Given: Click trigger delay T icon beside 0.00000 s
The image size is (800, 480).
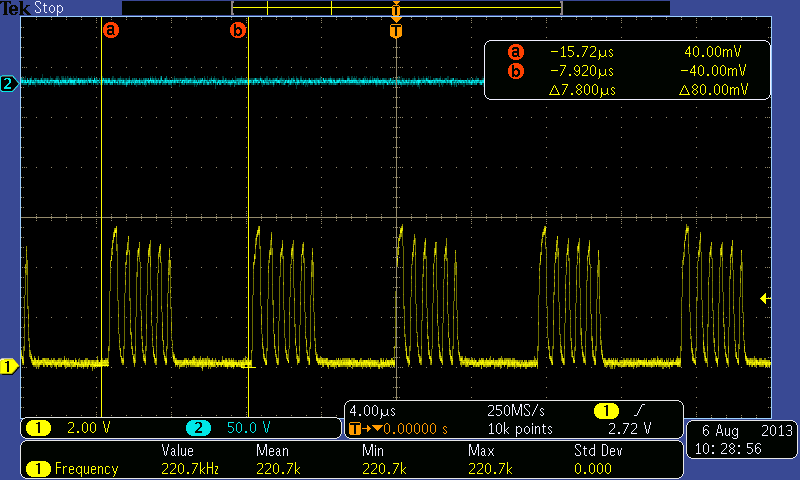Looking at the screenshot, I should [354, 428].
